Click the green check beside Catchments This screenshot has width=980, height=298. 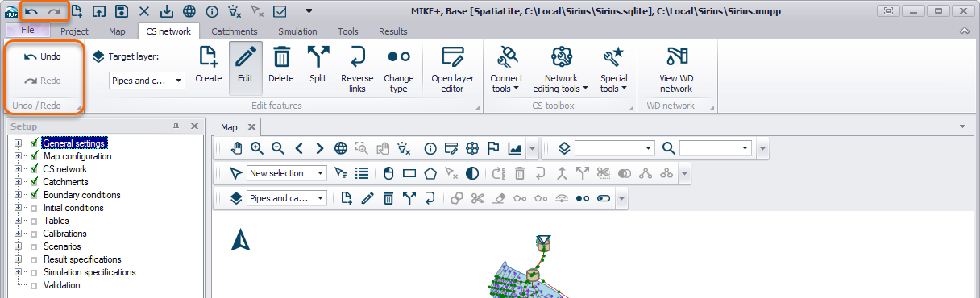tap(34, 182)
